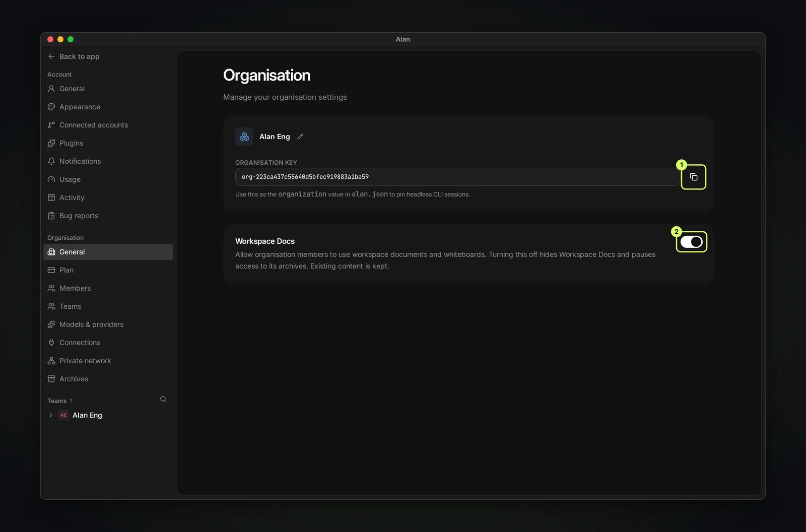Click the clipboard icon beside Bug reports
Image resolution: width=806 pixels, height=532 pixels.
coord(51,216)
